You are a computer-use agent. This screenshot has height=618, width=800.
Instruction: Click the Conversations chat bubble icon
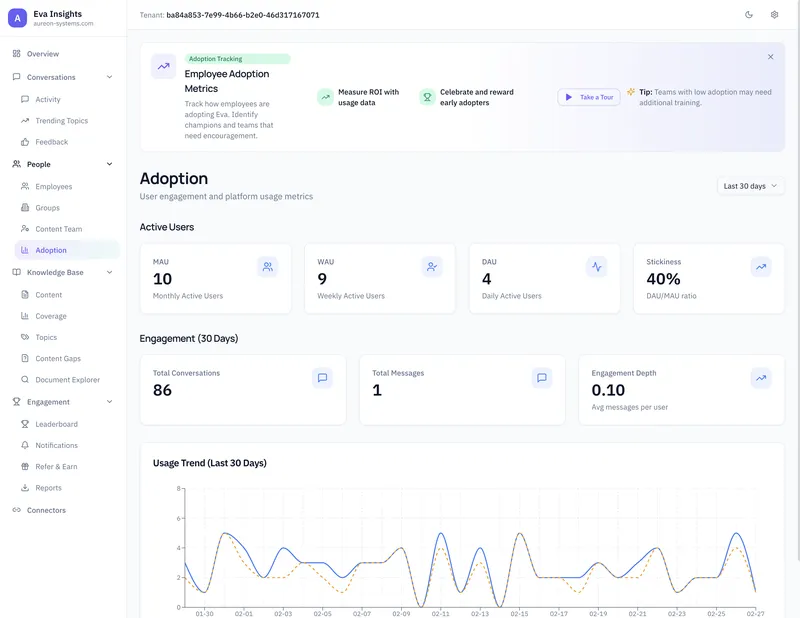(x=16, y=77)
